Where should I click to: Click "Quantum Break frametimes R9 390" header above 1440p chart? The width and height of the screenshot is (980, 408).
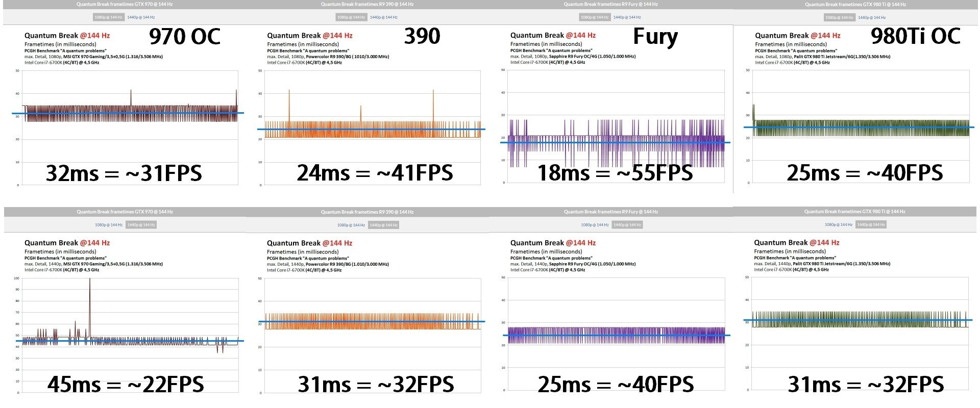[x=367, y=212]
